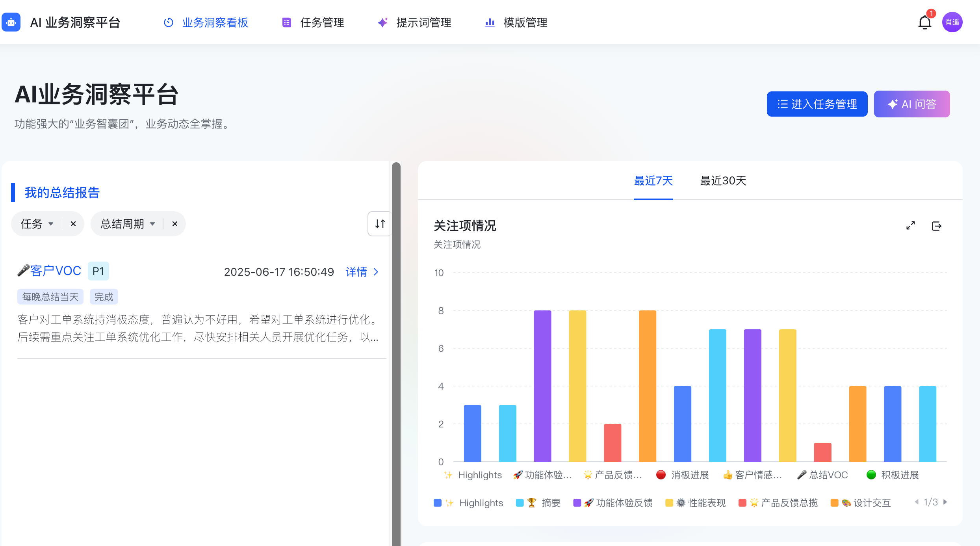The image size is (980, 546).
Task: Clear the 任务 filter with its X
Action: click(73, 224)
